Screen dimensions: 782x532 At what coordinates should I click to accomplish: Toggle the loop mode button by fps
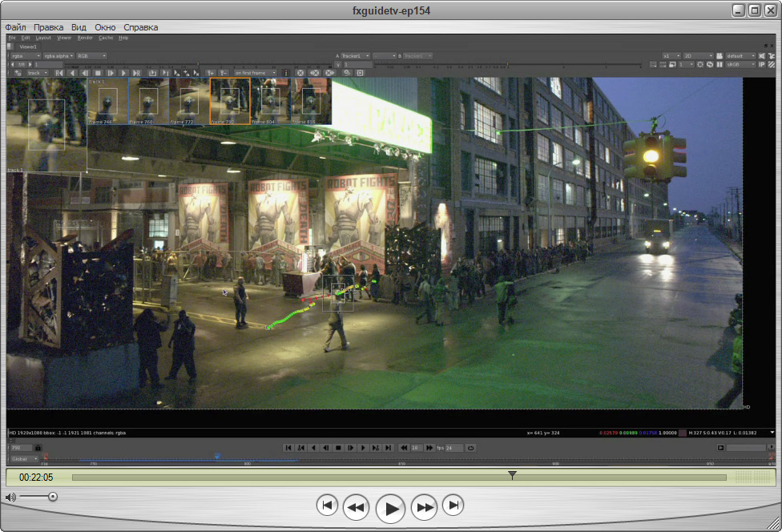470,448
